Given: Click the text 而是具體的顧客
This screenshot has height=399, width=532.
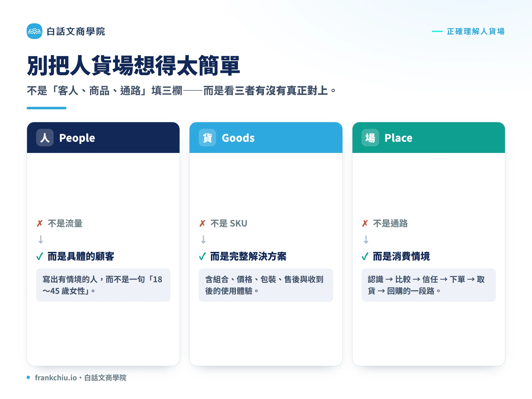Looking at the screenshot, I should point(81,256).
